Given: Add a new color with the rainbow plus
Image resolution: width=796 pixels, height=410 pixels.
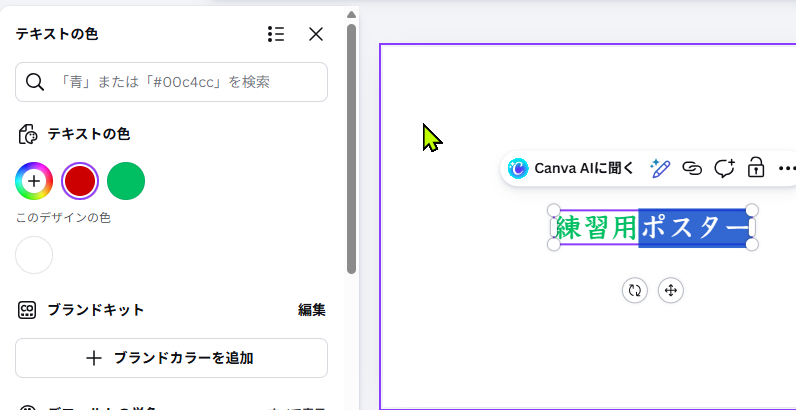Looking at the screenshot, I should coord(34,181).
